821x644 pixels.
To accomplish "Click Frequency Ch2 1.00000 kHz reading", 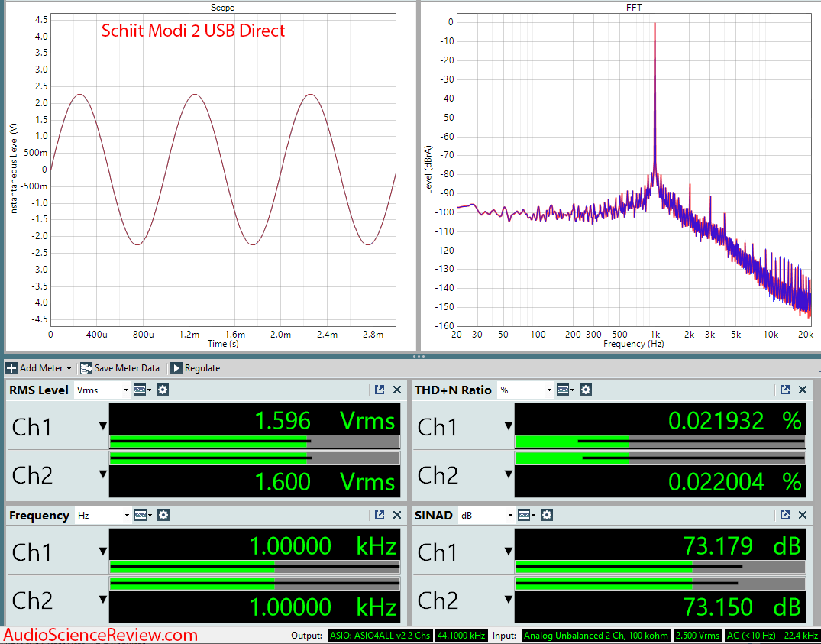I will click(323, 607).
